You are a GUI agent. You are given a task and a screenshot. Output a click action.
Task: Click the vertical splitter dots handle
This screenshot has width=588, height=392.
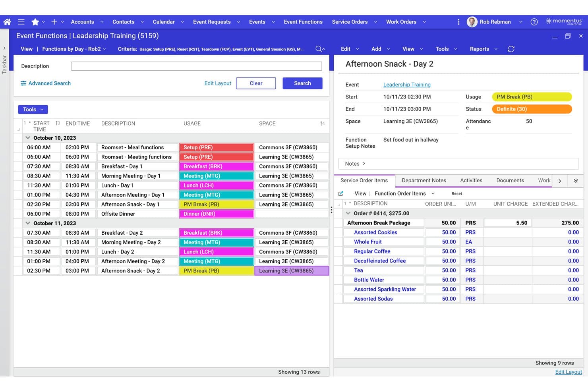pyautogui.click(x=331, y=210)
